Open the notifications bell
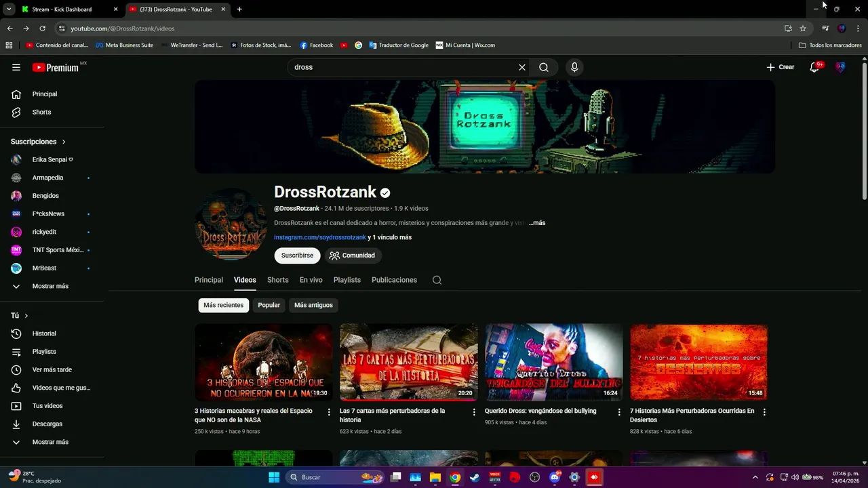The width and height of the screenshot is (868, 488). click(x=815, y=67)
